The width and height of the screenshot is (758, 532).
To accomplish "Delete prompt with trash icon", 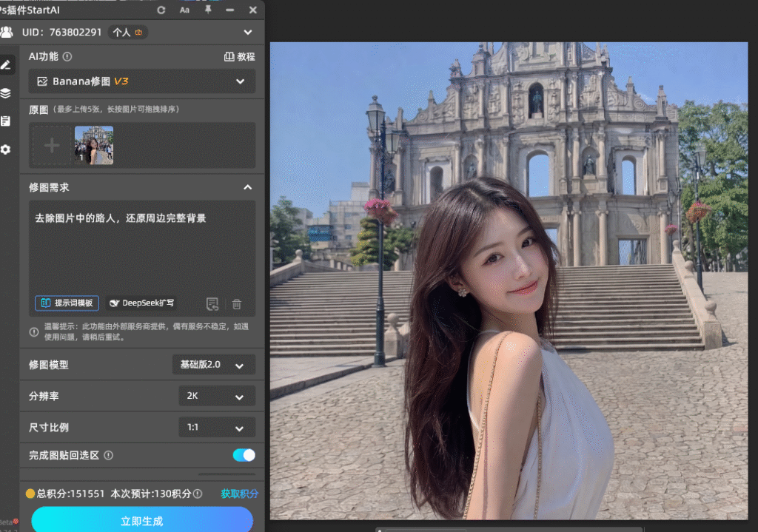I will (x=237, y=304).
